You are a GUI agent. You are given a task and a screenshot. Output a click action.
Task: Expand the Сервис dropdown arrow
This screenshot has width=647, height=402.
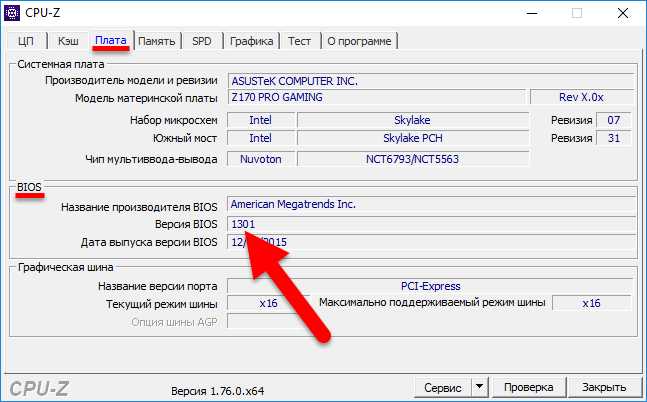[x=479, y=388]
